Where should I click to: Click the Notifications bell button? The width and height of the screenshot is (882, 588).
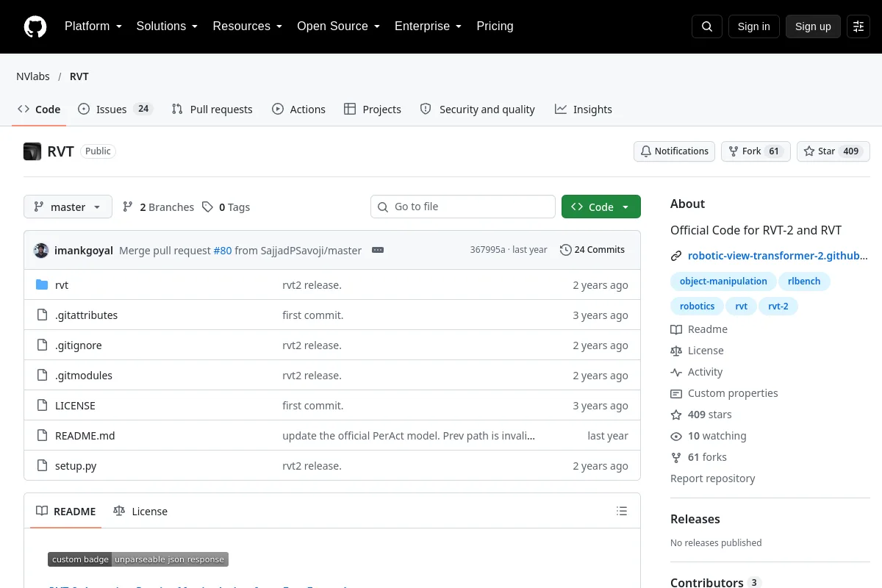674,151
